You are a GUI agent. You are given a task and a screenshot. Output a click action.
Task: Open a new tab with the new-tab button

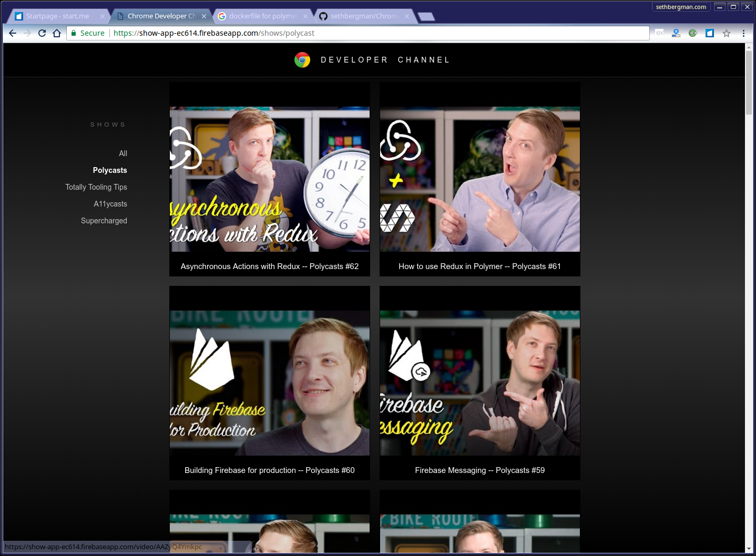click(426, 16)
